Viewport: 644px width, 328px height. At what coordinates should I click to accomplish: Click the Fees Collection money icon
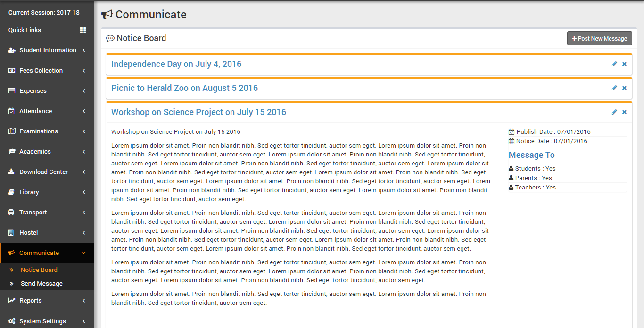click(12, 71)
